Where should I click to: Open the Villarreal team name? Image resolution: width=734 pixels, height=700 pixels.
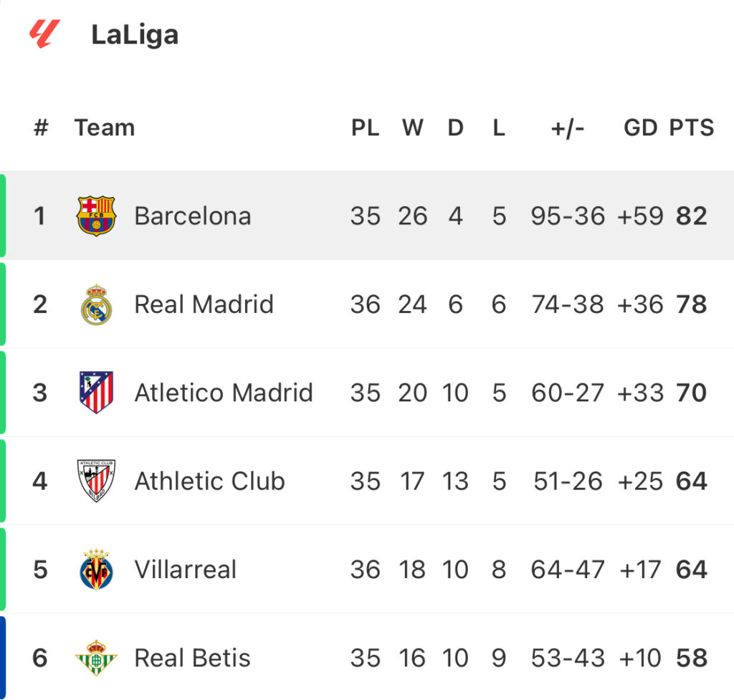[x=185, y=570]
